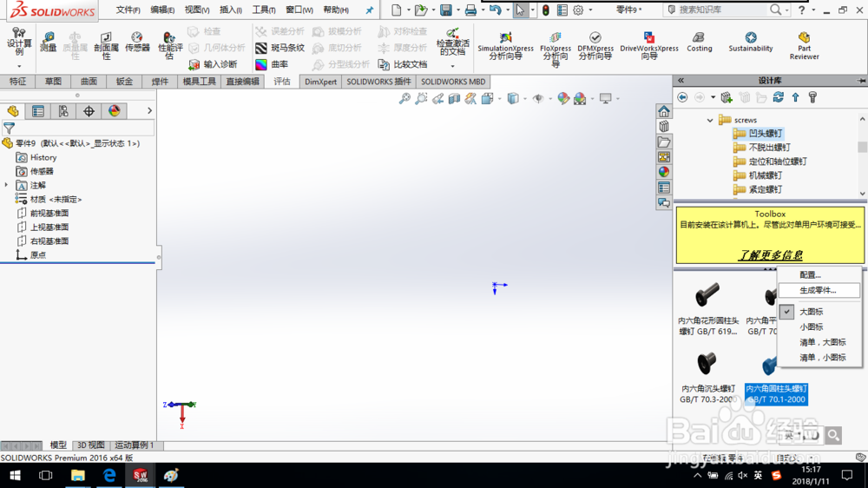Switch to 运动算例 1 tab

135,445
